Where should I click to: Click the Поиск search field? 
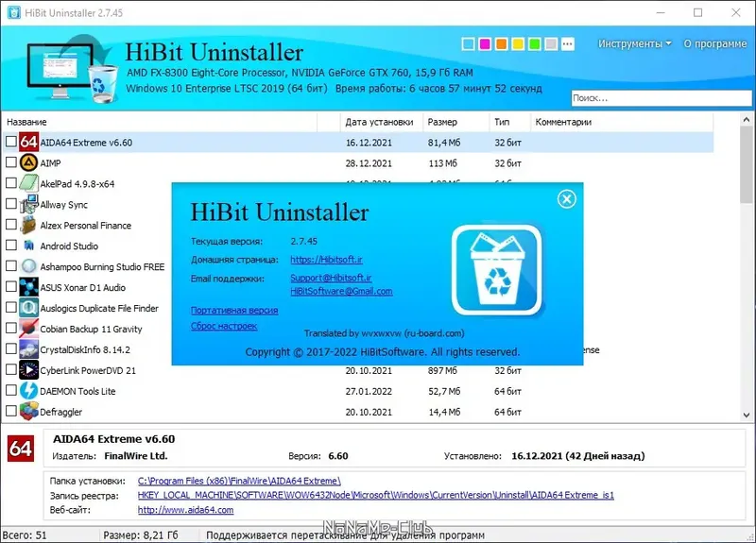pos(661,98)
